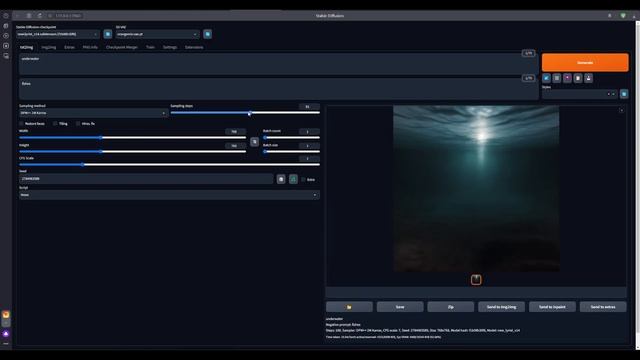Open the Stable Diffusion checkpoint dropdown

[58, 34]
